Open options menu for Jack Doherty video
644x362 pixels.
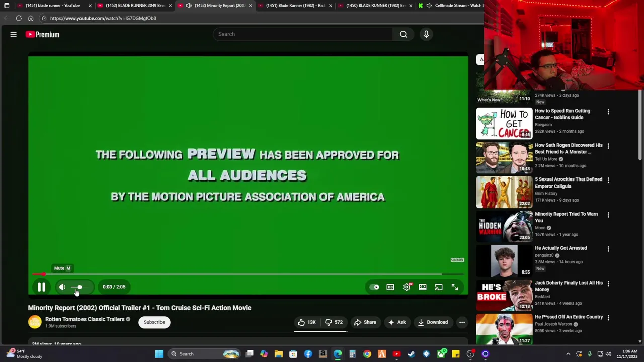point(608,284)
